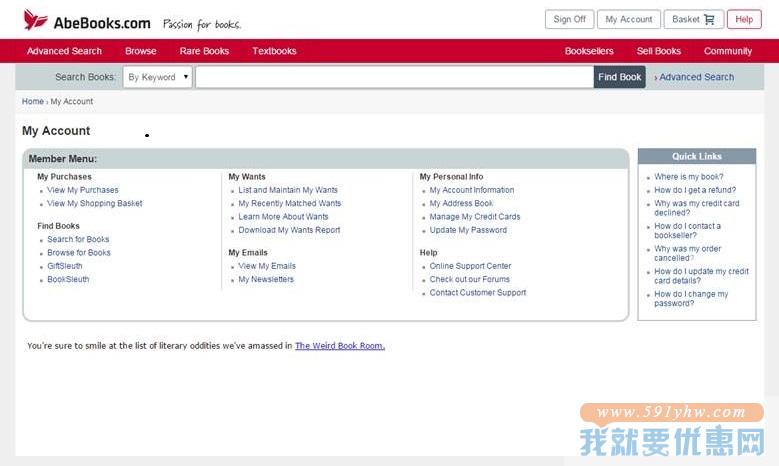Open the By Keyword search dropdown

(x=157, y=77)
